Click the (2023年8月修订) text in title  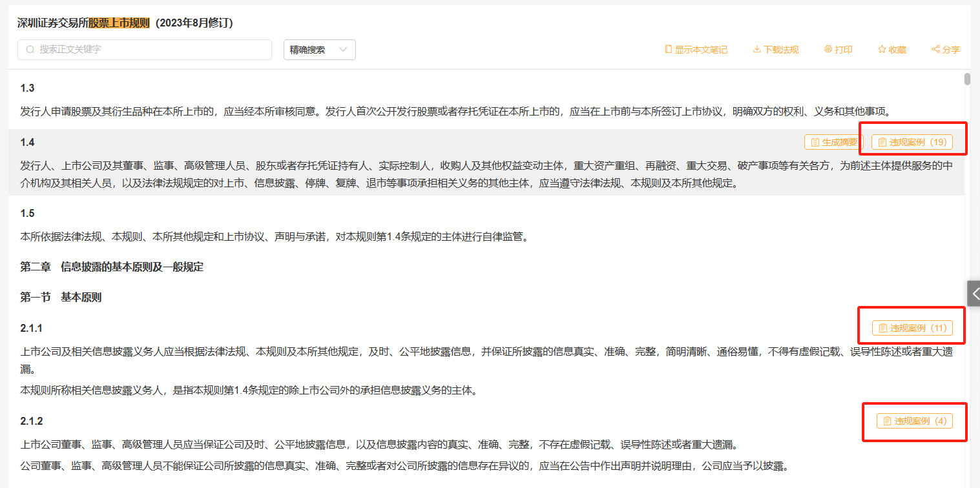pos(194,23)
